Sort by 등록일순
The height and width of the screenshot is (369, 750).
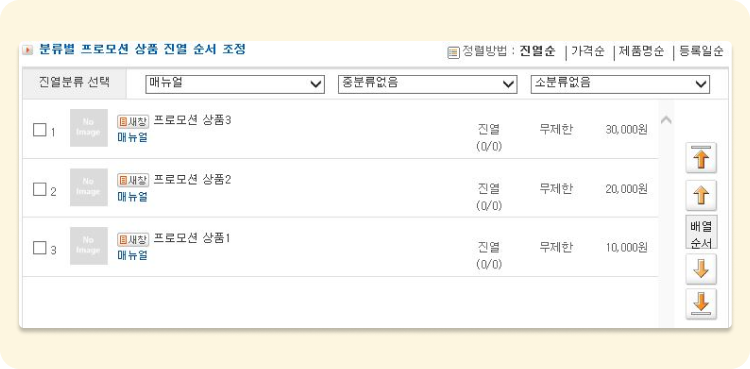701,52
